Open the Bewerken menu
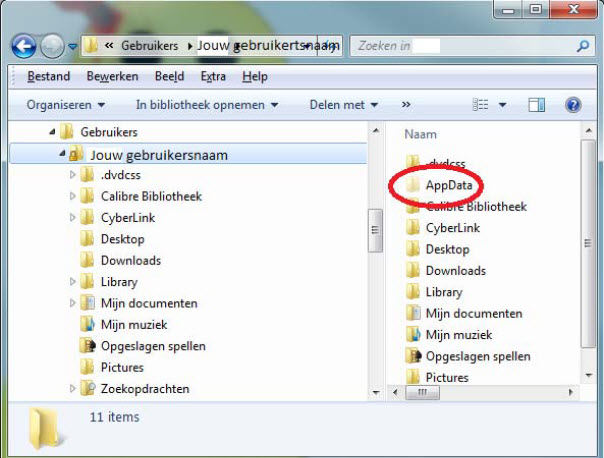 (x=112, y=76)
